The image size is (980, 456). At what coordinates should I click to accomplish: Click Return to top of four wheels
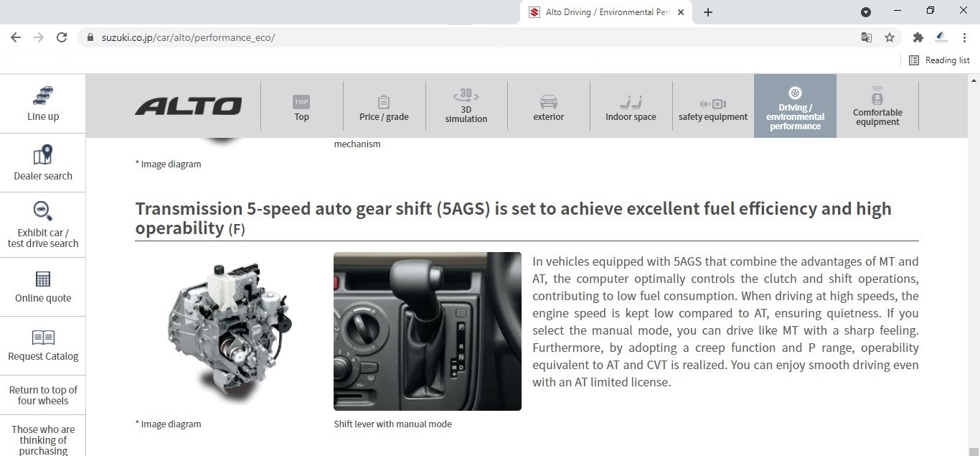[x=43, y=395]
